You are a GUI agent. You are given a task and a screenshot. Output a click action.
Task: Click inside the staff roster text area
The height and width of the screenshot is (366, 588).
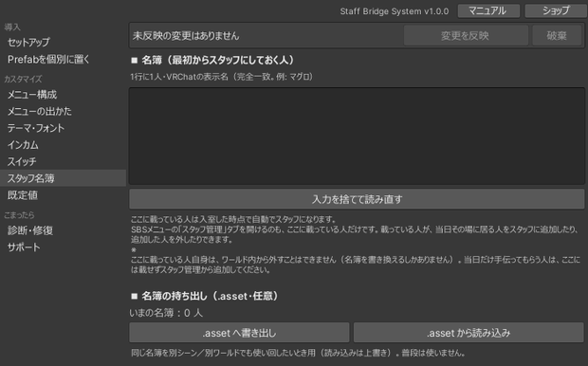point(357,137)
